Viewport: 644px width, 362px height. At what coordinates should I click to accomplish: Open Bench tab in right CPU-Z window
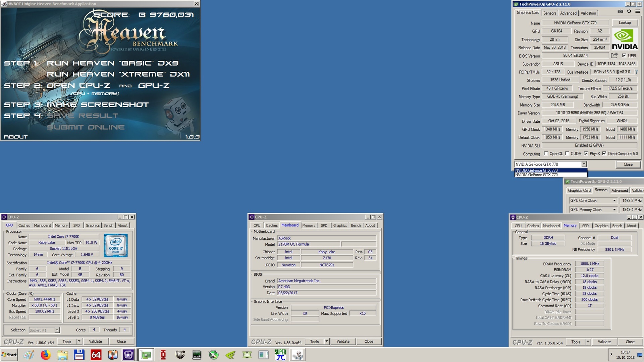(617, 226)
